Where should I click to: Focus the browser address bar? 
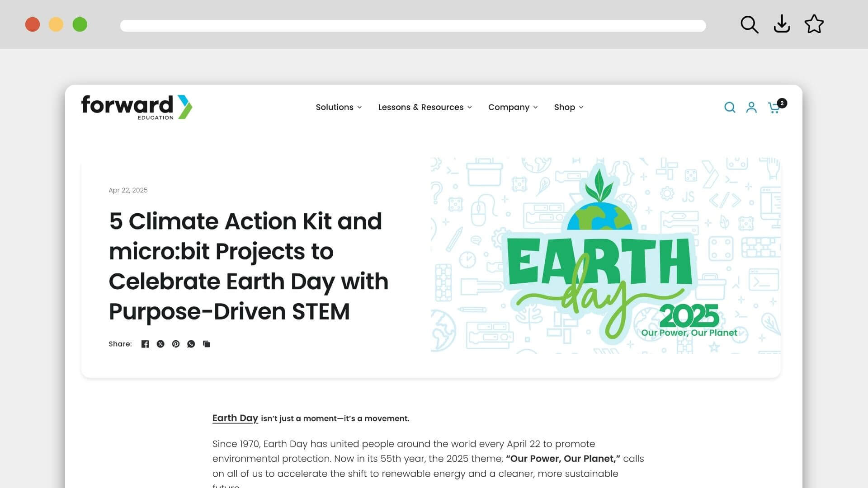click(413, 26)
